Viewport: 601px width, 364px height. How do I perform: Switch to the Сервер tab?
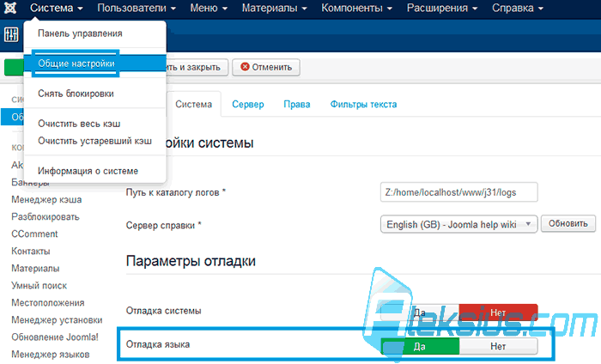tap(248, 104)
